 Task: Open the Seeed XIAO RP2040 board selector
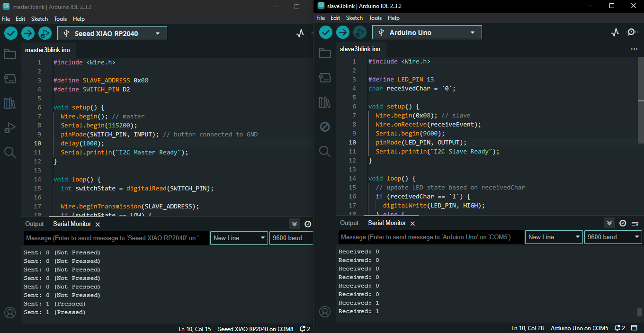coord(112,33)
